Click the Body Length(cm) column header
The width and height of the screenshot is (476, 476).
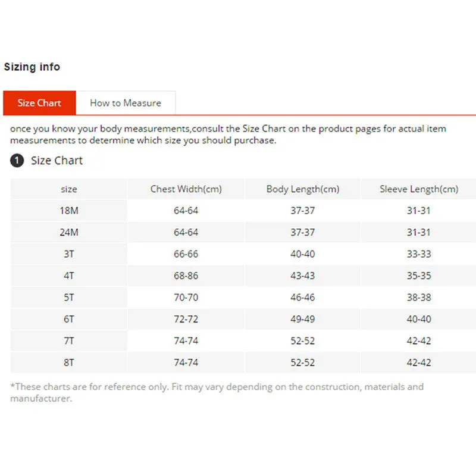coord(303,189)
